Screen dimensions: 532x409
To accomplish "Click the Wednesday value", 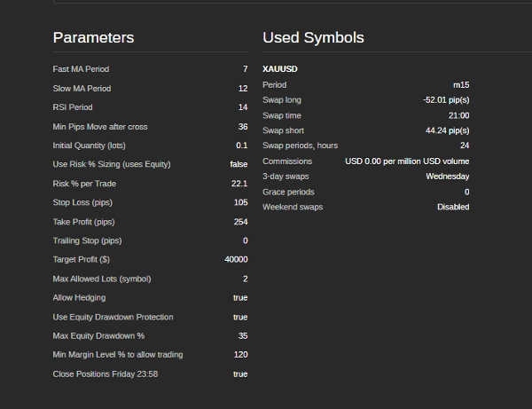I will 448,177.
